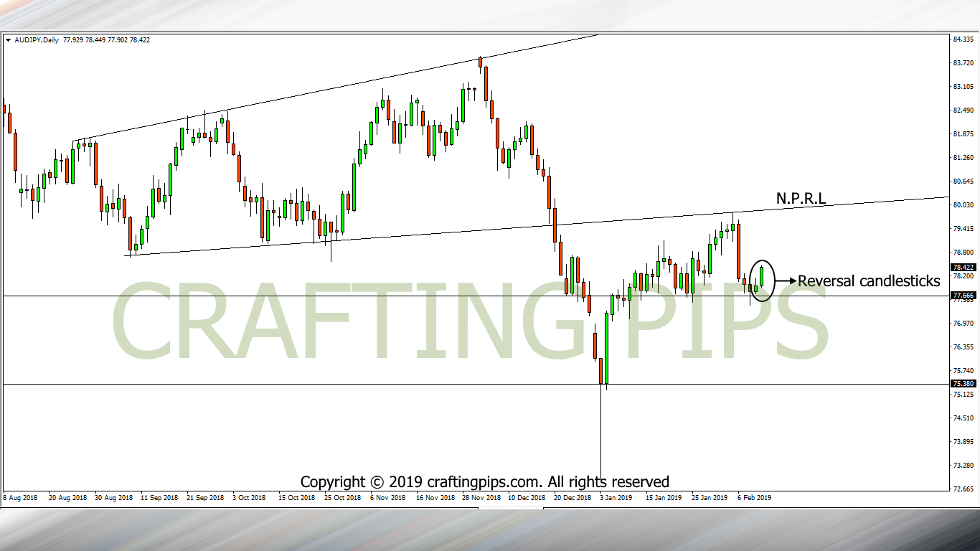The width and height of the screenshot is (980, 551).
Task: Click the horizontal line price tag 77.666
Action: 963,296
